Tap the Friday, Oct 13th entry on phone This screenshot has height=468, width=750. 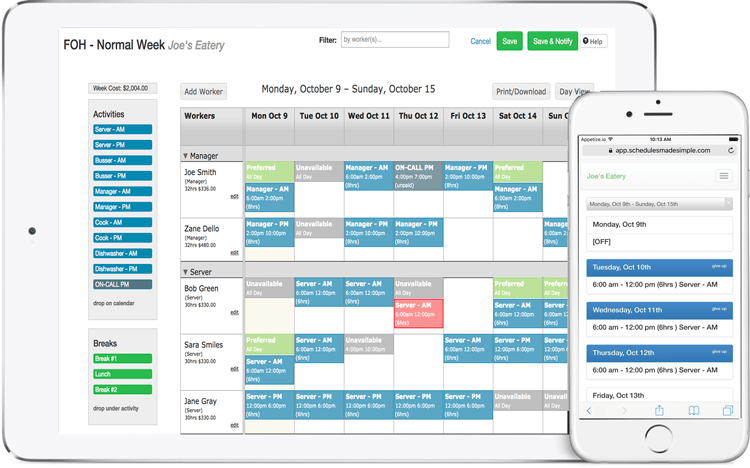pyautogui.click(x=659, y=394)
